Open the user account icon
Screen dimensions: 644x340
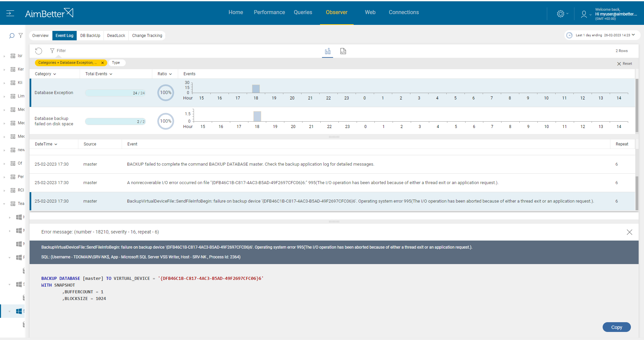coord(583,14)
